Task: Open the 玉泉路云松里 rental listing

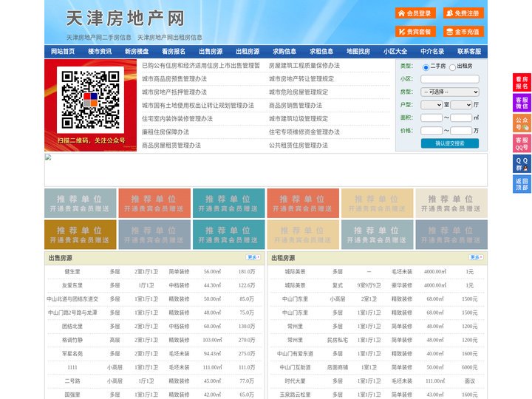Action: coord(295,395)
